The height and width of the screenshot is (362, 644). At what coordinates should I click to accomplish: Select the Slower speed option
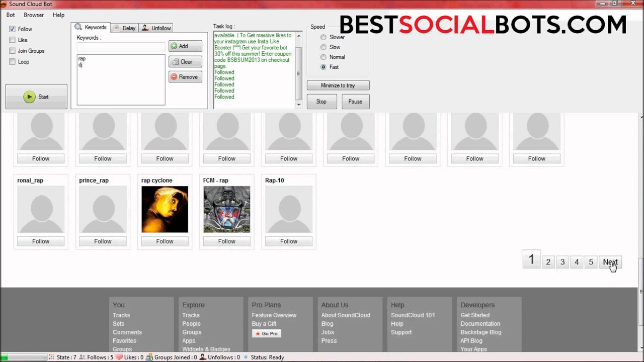[x=323, y=37]
